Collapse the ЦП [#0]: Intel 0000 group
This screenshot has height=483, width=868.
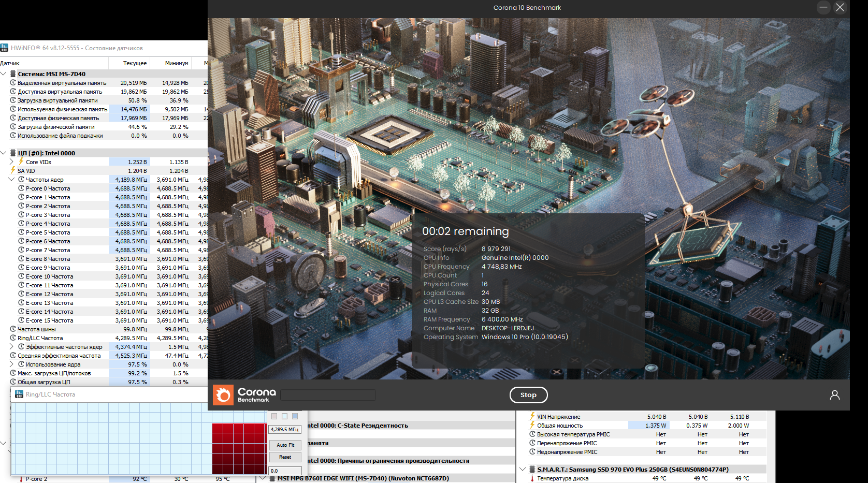point(4,153)
